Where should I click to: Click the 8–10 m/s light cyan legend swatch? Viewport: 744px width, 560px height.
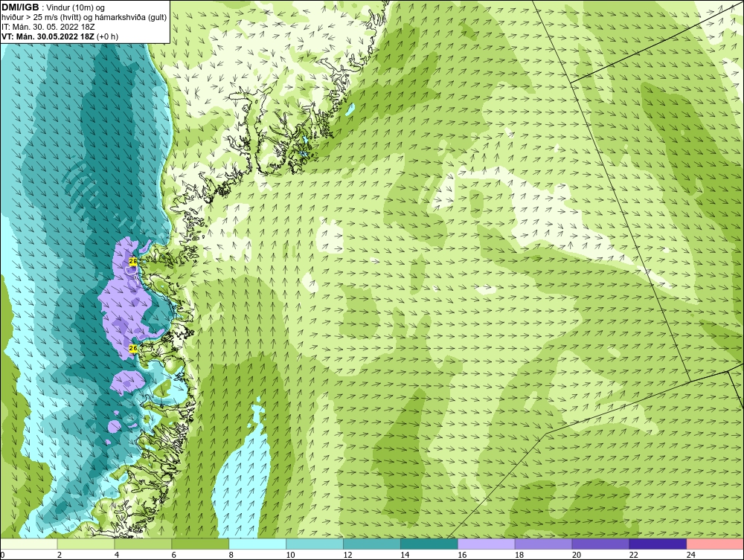[257, 544]
